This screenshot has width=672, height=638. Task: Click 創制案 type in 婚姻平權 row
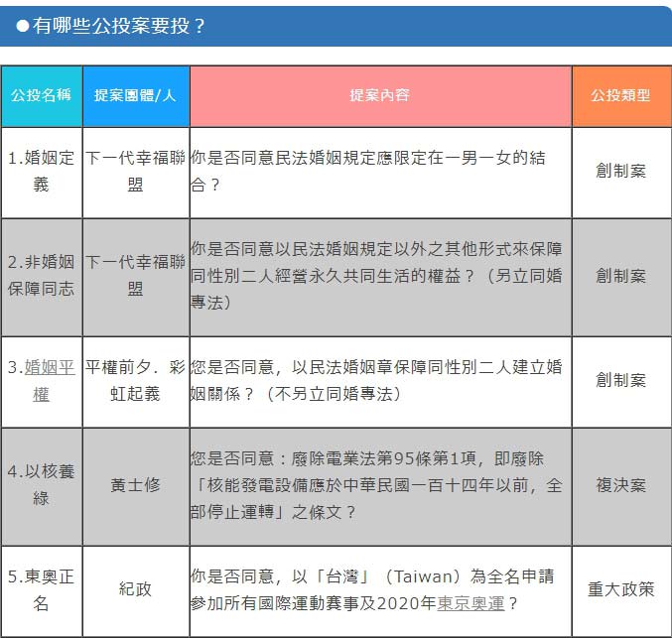tap(621, 380)
